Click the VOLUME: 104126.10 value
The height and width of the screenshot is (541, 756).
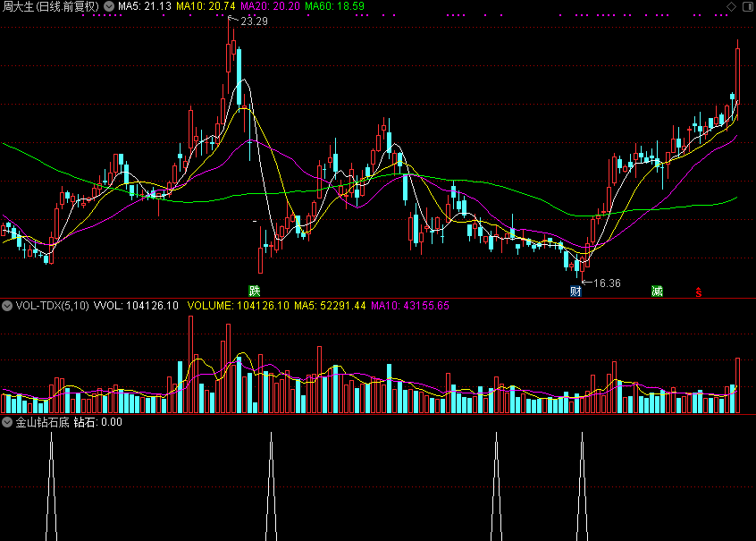tap(239, 306)
